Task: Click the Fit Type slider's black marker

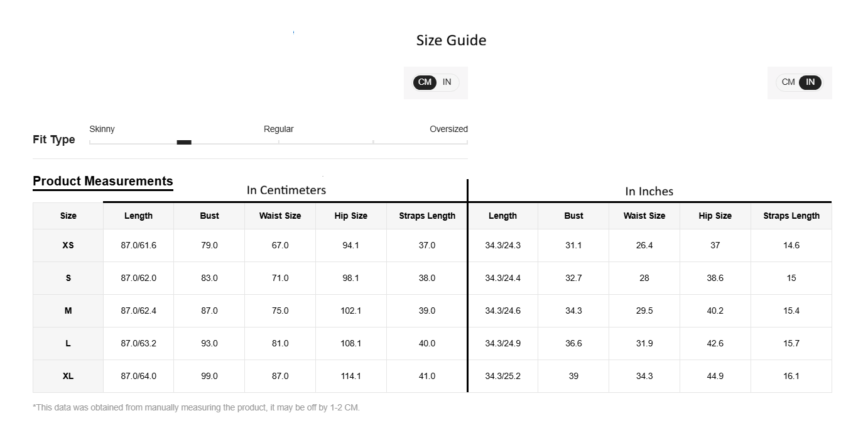Action: [x=184, y=143]
